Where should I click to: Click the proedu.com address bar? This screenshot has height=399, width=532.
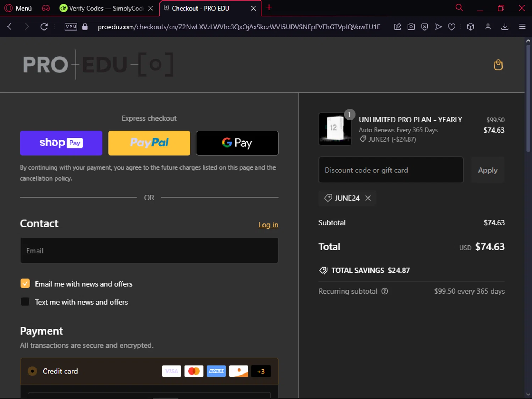click(239, 27)
